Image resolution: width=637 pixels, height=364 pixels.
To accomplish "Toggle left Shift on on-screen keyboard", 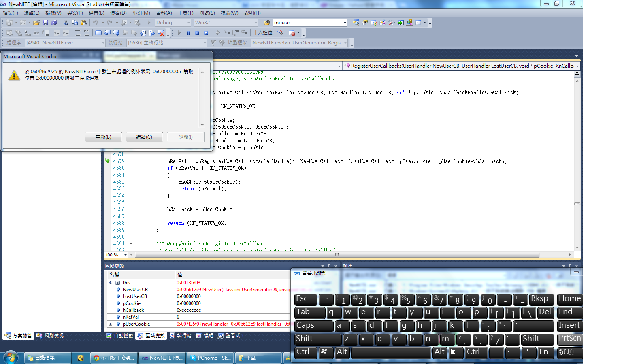I will [318, 339].
